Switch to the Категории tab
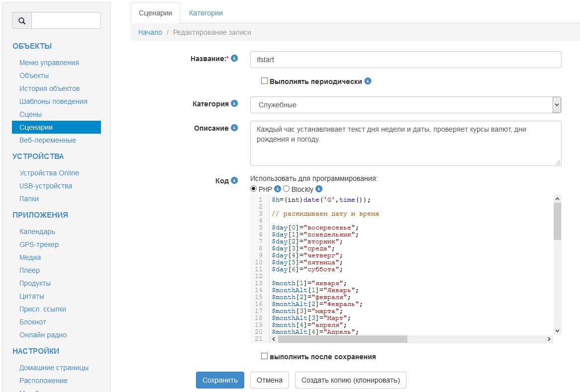The width and height of the screenshot is (580, 392). click(205, 13)
